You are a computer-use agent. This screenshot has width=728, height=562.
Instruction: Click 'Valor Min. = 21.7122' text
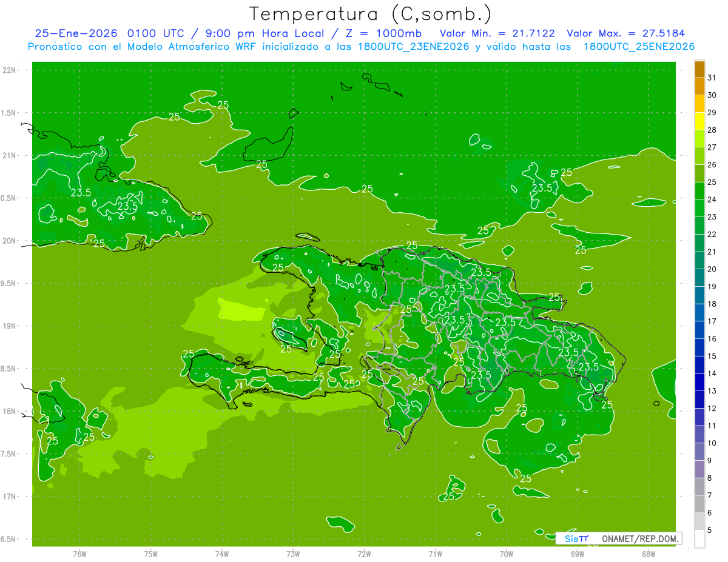click(x=497, y=33)
